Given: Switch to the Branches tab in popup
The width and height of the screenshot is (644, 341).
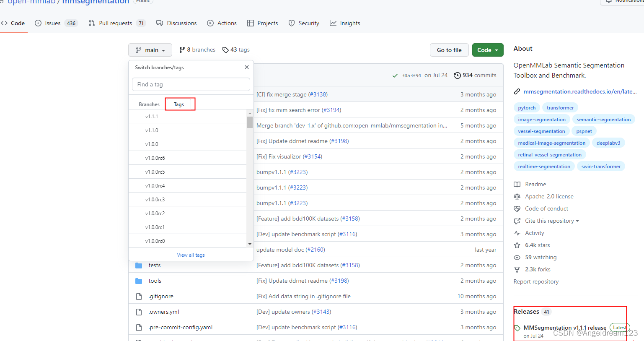Looking at the screenshot, I should click(x=149, y=104).
